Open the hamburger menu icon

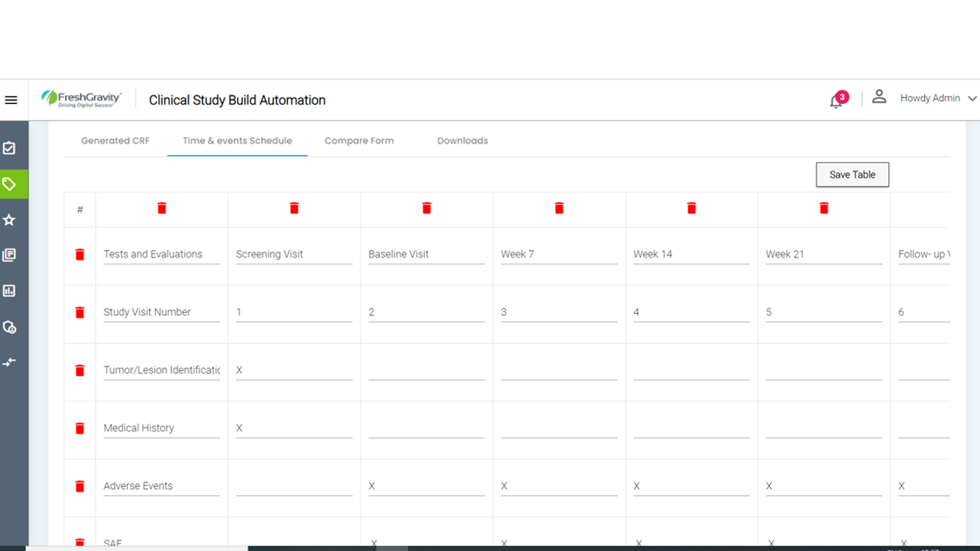tap(11, 100)
